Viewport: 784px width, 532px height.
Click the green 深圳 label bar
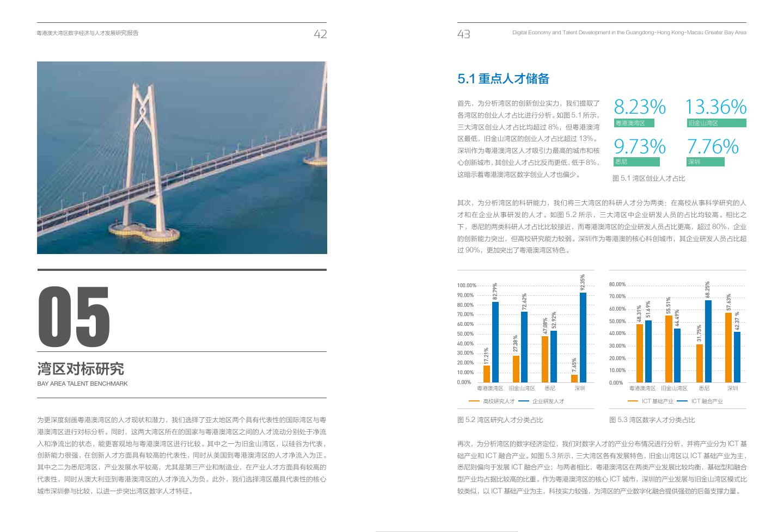[705, 162]
